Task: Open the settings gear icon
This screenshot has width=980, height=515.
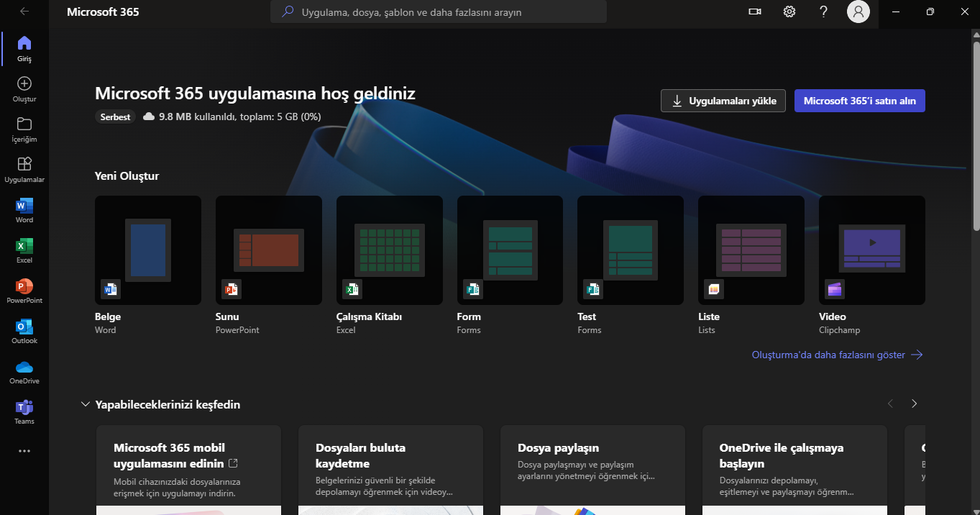Action: coord(789,12)
